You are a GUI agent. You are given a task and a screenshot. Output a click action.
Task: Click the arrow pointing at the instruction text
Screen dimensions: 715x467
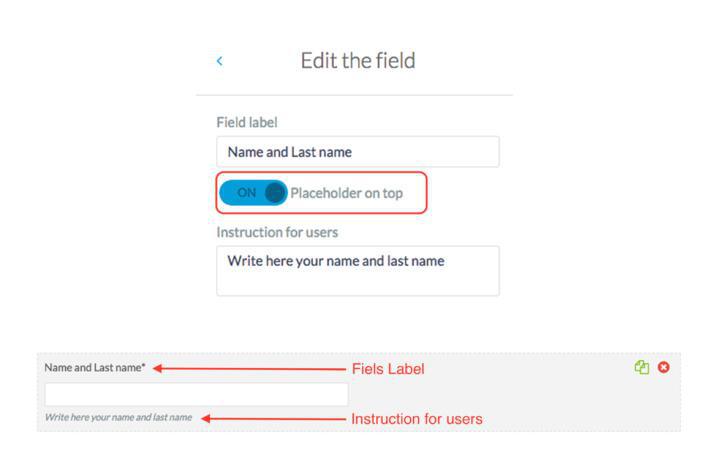click(270, 418)
